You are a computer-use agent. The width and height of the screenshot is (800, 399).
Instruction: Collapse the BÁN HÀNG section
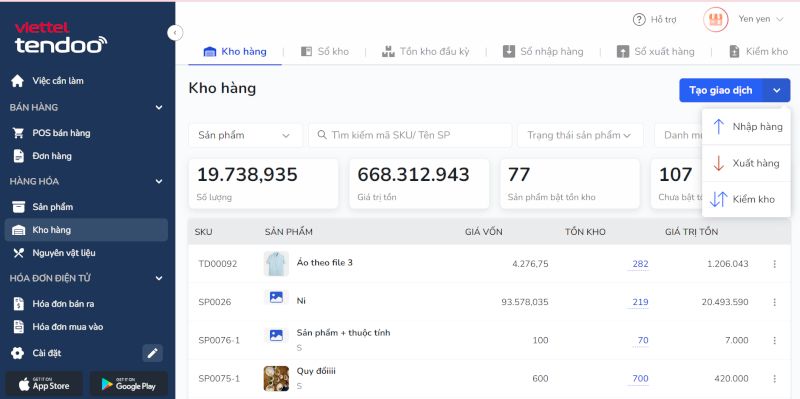tap(159, 108)
